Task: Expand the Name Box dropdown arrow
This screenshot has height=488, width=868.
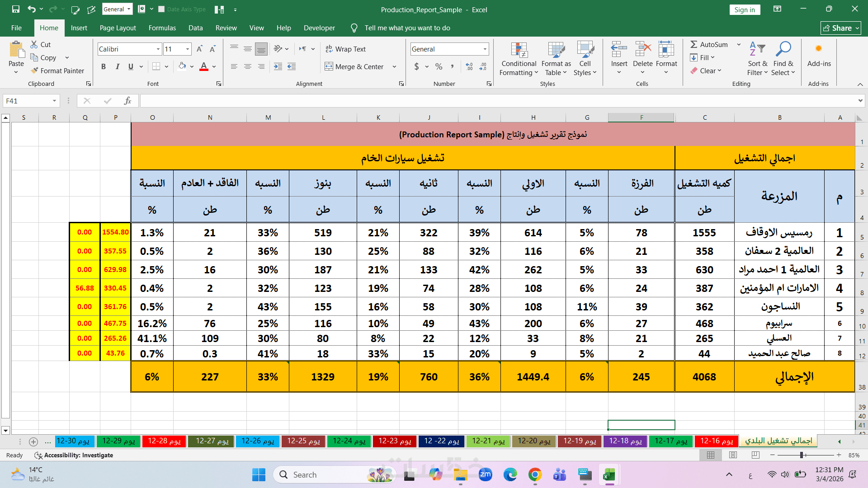Action: [x=54, y=101]
